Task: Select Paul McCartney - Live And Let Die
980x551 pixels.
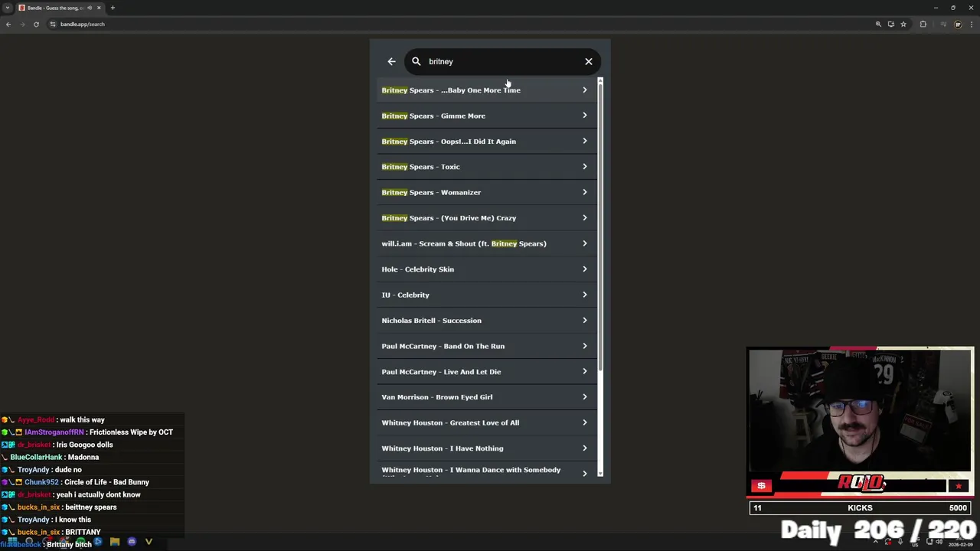Action: [x=486, y=372]
